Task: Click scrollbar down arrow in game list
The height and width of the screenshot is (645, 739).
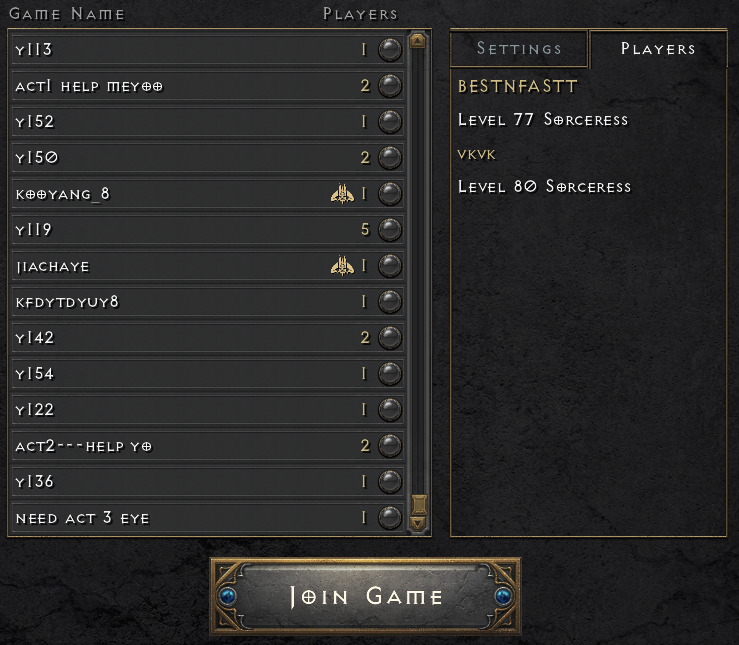Action: coord(418,523)
